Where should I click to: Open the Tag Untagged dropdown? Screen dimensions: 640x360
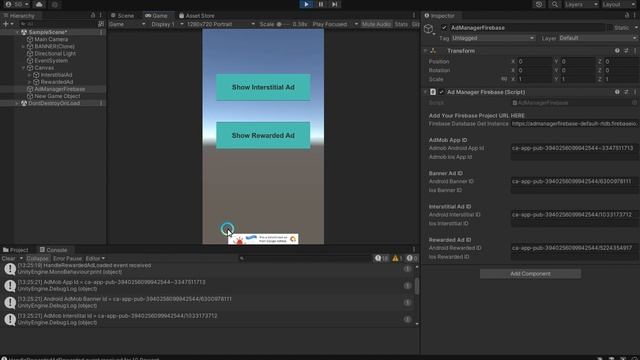point(493,38)
